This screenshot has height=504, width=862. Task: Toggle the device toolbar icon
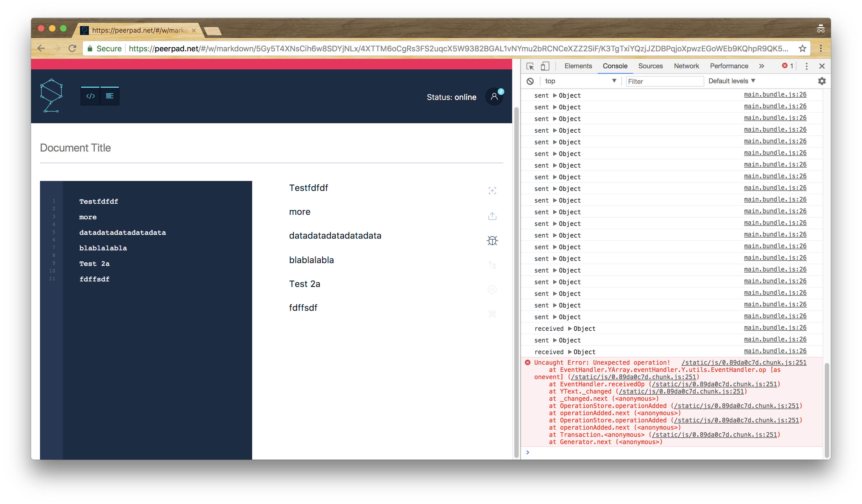[x=545, y=66]
